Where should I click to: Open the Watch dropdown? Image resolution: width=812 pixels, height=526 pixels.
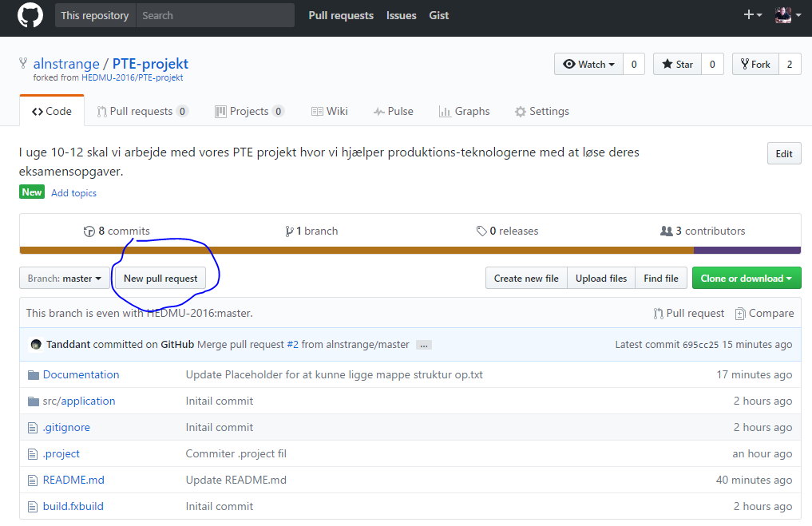(x=588, y=64)
